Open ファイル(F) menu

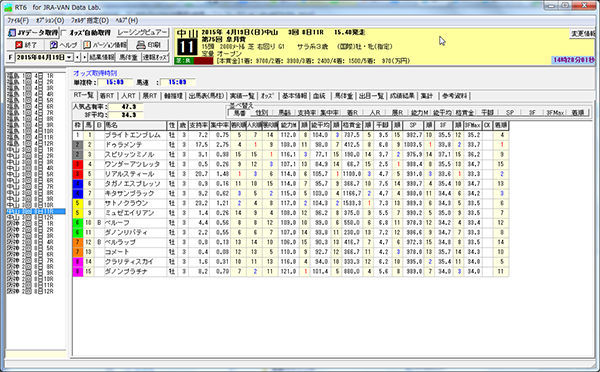click(x=18, y=20)
